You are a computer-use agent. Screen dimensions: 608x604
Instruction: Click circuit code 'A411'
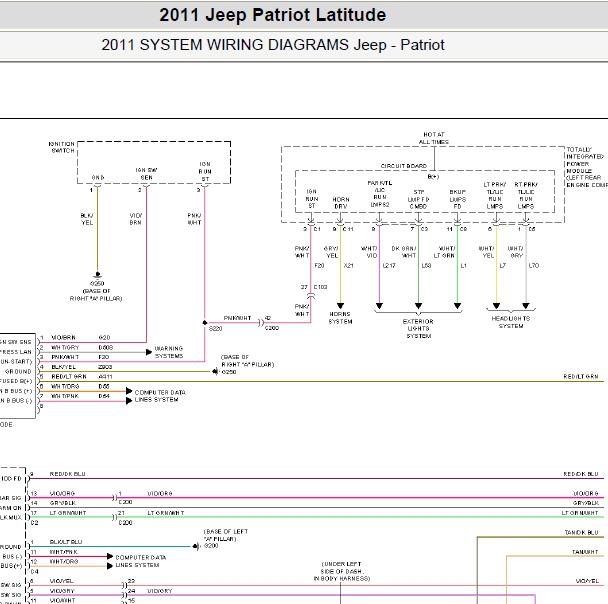click(x=105, y=376)
